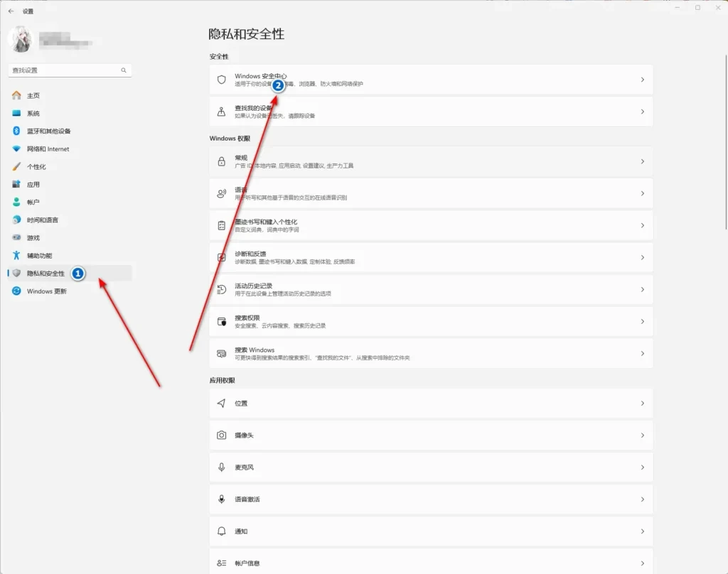The height and width of the screenshot is (574, 728).
Task: Click the padlock icon for 常规
Action: [222, 161]
